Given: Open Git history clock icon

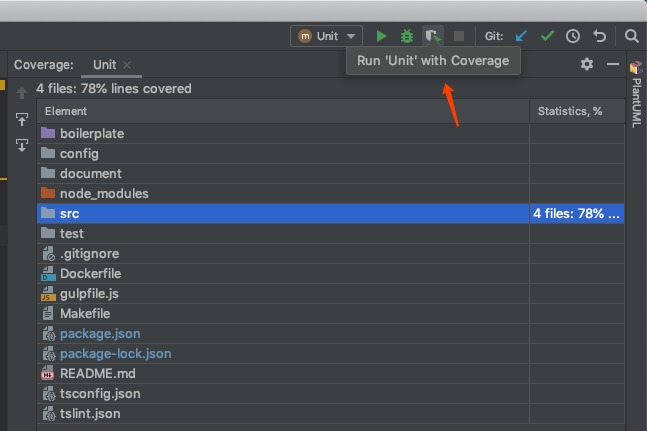Looking at the screenshot, I should tap(573, 36).
